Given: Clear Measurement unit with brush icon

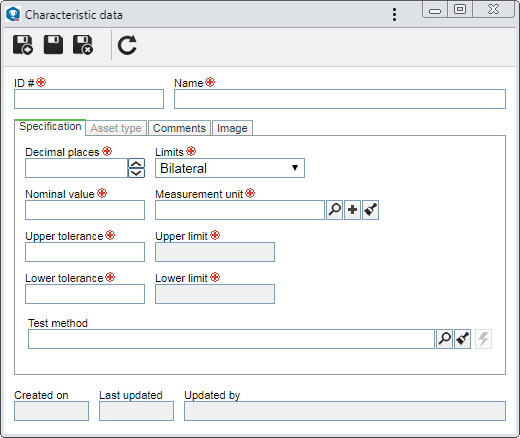Looking at the screenshot, I should [370, 210].
